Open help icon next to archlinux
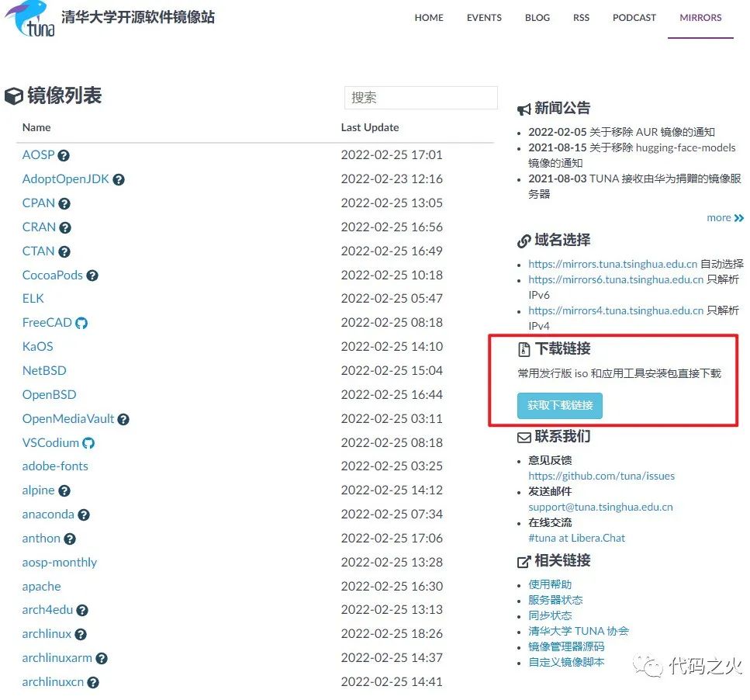This screenshot has height=700, width=750. click(x=81, y=635)
